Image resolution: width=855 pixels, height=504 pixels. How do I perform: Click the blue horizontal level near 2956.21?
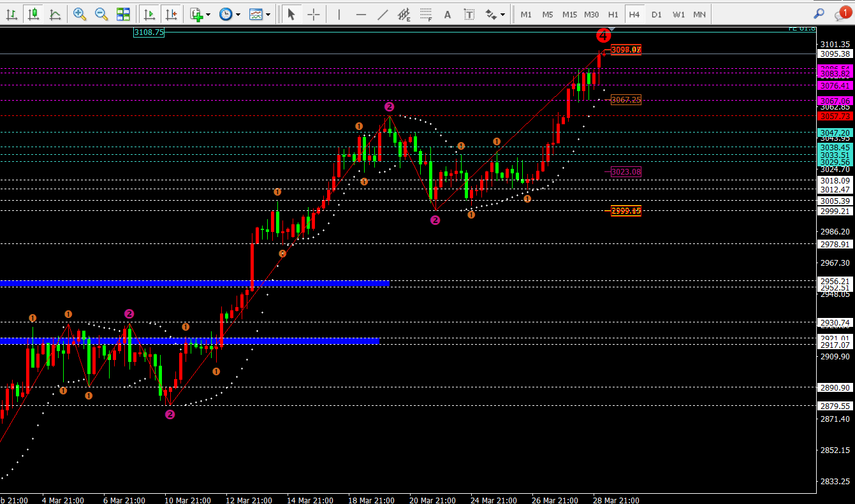pos(191,283)
